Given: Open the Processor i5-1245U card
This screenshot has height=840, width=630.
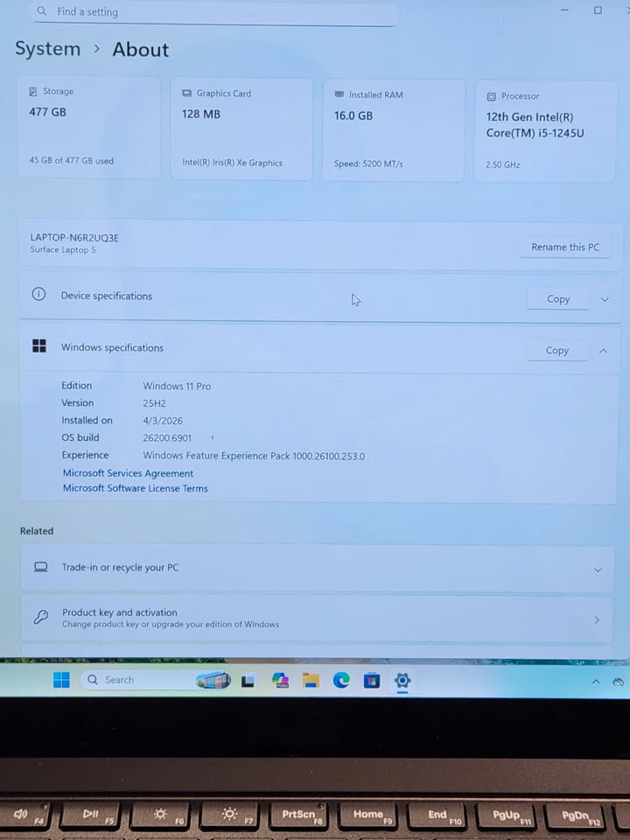Looking at the screenshot, I should point(545,132).
